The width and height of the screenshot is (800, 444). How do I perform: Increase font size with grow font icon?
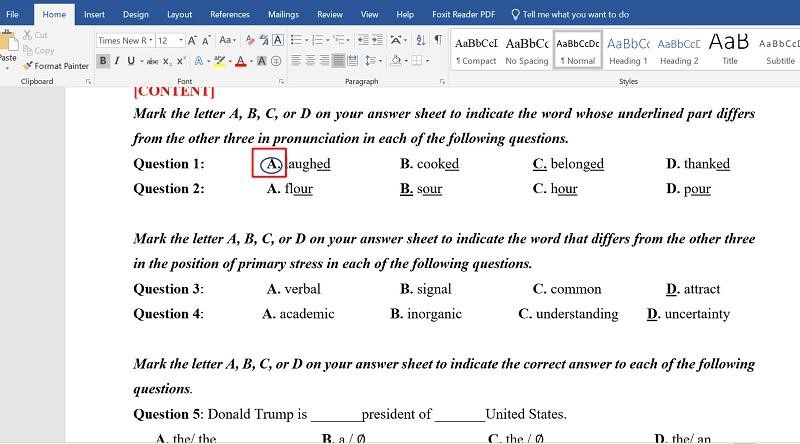pyautogui.click(x=192, y=40)
